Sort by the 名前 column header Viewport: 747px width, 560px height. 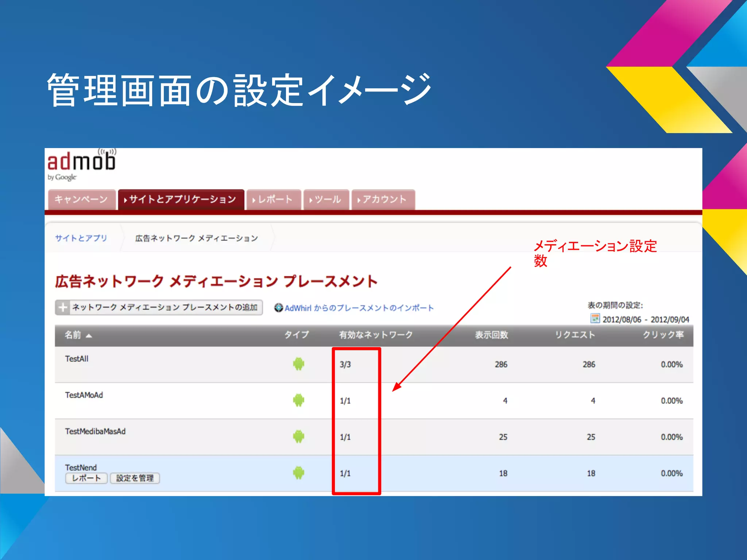point(73,335)
